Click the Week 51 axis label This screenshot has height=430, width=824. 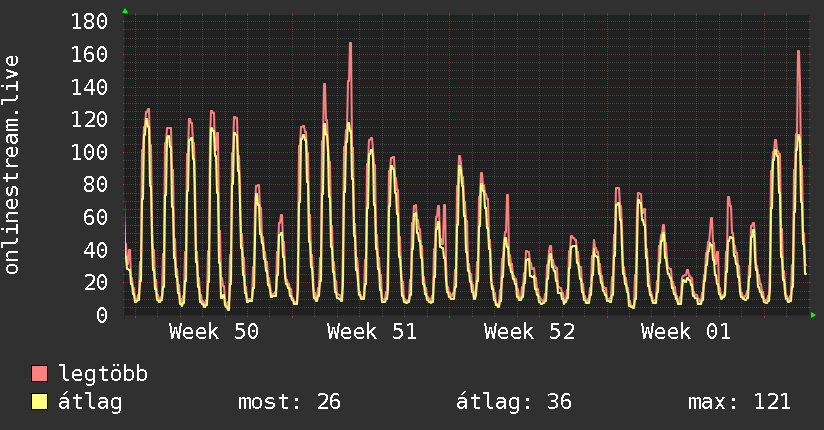(372, 332)
